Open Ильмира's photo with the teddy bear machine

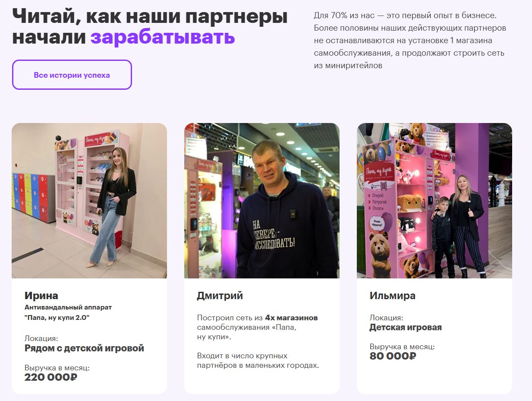coord(434,201)
